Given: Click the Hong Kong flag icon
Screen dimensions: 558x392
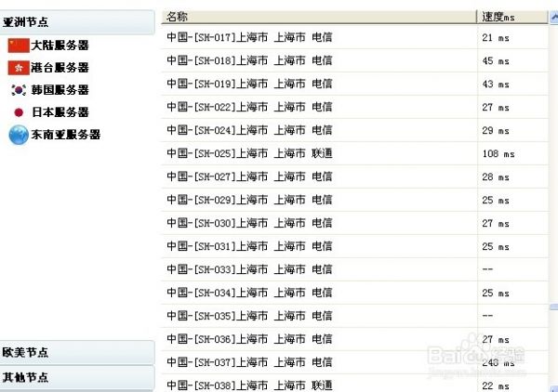Looking at the screenshot, I should pyautogui.click(x=19, y=67).
